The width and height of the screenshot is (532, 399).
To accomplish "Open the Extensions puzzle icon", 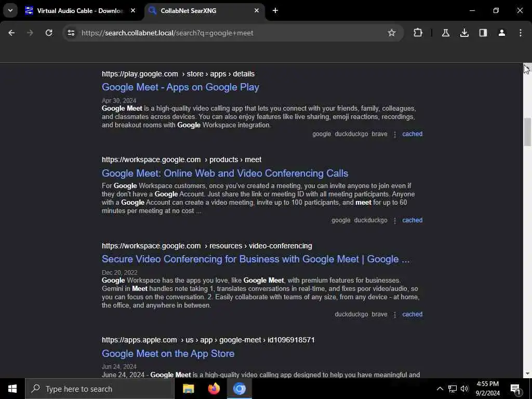I will click(418, 33).
